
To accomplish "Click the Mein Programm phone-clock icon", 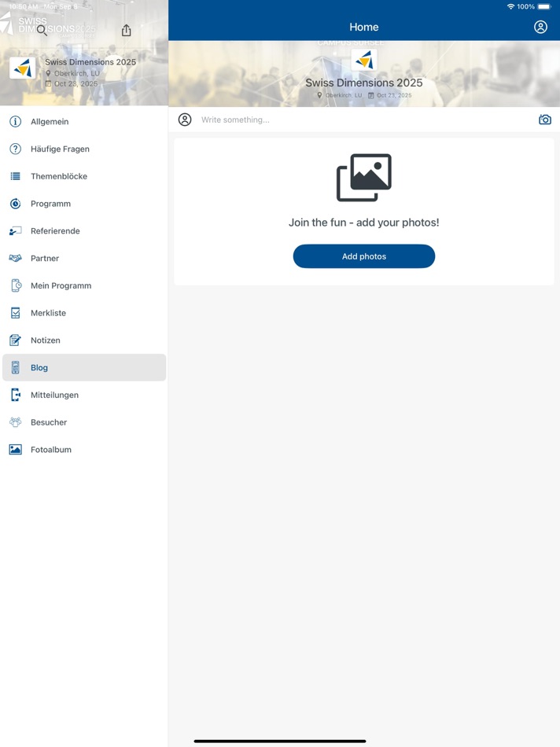I will pyautogui.click(x=16, y=285).
